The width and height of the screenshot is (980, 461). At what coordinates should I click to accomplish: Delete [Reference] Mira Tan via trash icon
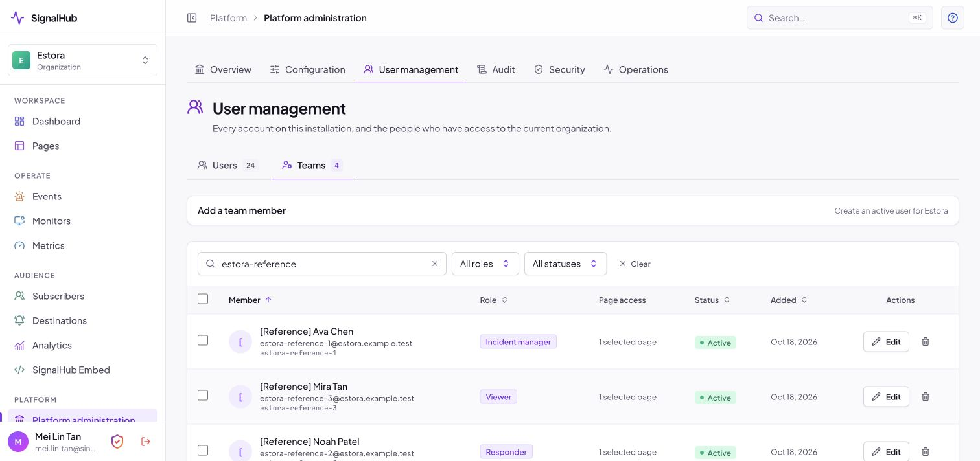click(x=926, y=396)
